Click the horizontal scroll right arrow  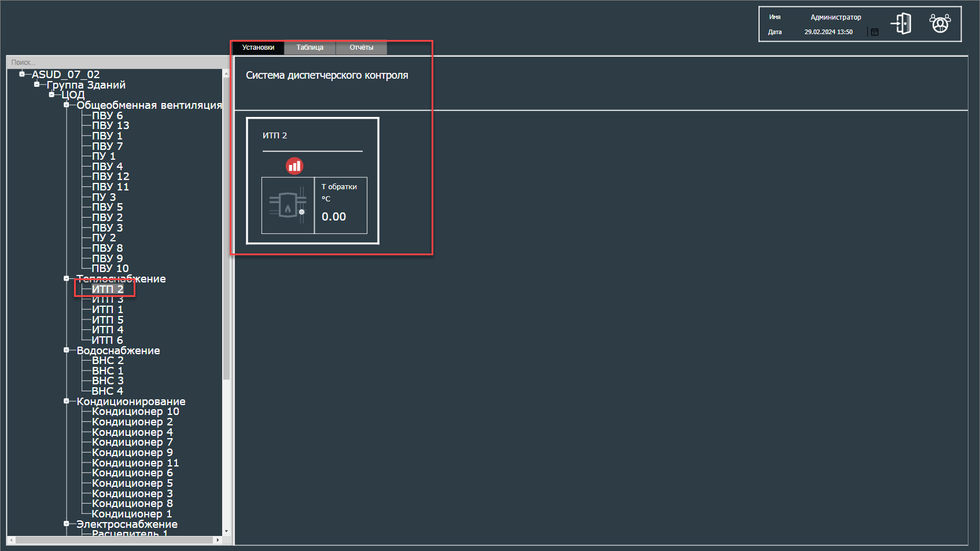218,540
